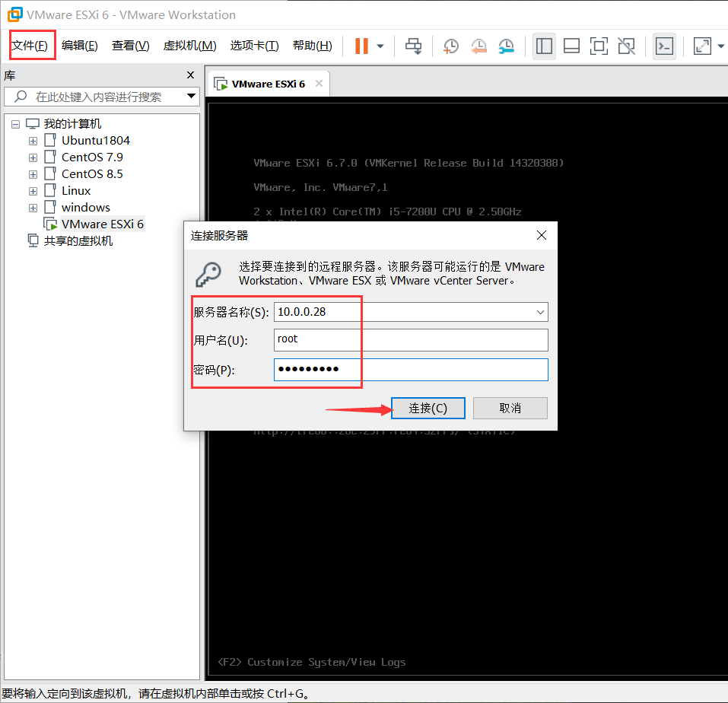Select Ubuntu1804 virtual machine
Screen dimensions: 728x703
(96, 141)
